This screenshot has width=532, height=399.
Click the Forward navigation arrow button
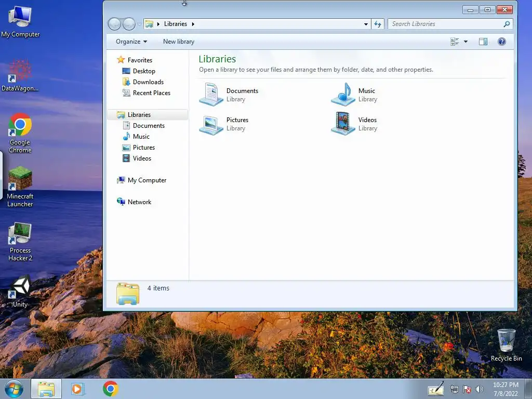click(x=129, y=24)
